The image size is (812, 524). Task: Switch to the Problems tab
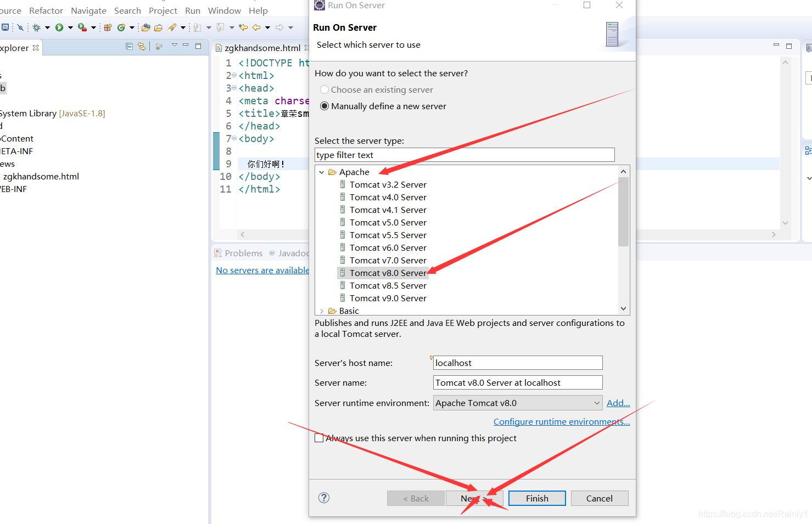point(239,253)
